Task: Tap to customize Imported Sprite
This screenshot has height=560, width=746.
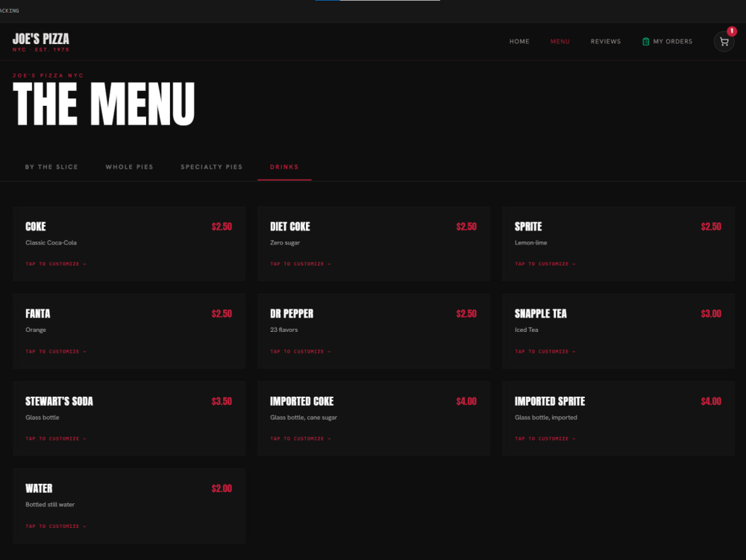Action: (x=545, y=438)
